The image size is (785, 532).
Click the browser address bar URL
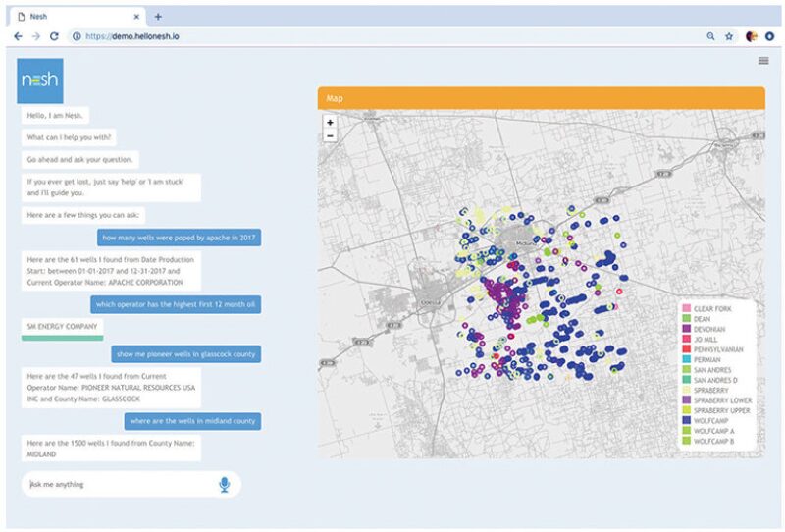pyautogui.click(x=137, y=36)
